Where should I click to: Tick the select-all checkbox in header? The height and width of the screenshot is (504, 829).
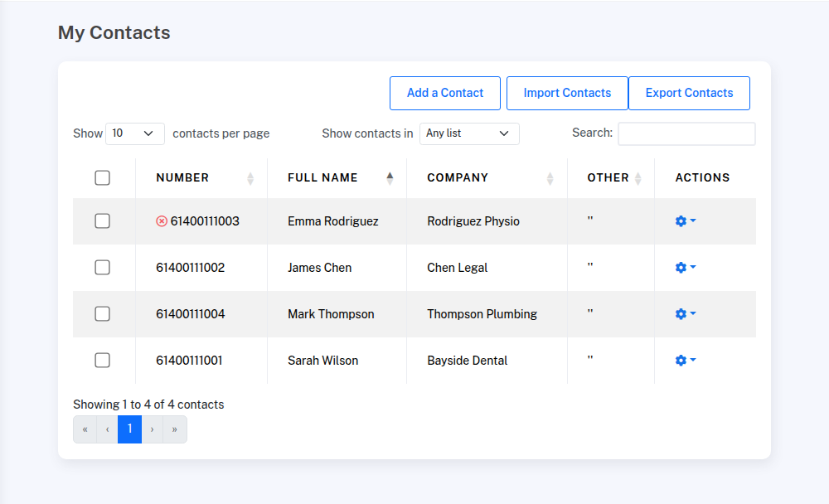103,177
